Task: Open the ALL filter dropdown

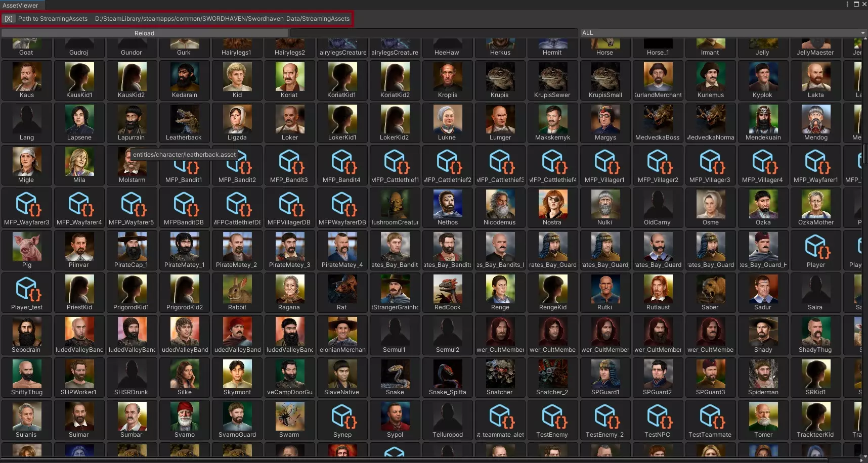Action: pyautogui.click(x=723, y=33)
